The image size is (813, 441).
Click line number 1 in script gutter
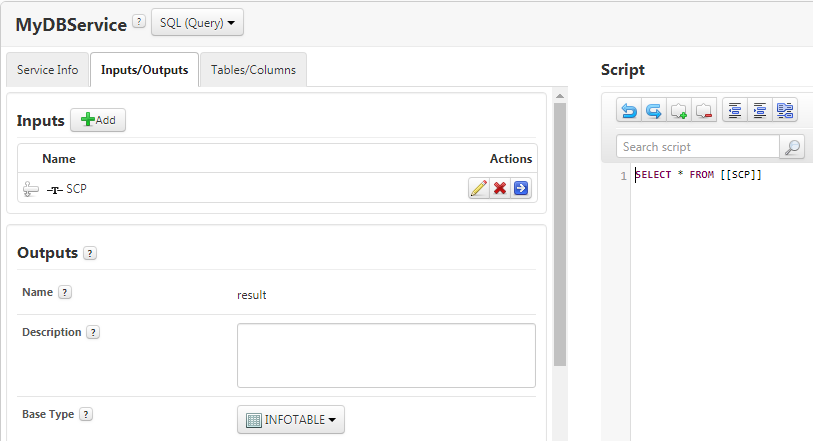click(623, 176)
